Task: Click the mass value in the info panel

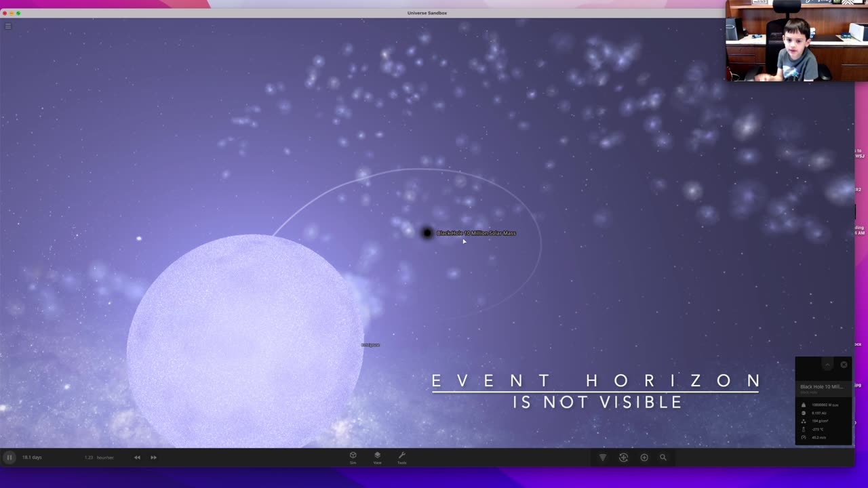Action: pyautogui.click(x=825, y=405)
